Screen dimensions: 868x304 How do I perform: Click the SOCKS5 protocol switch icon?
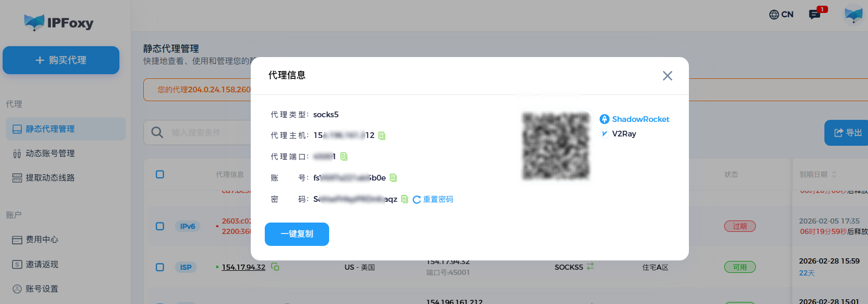point(590,267)
